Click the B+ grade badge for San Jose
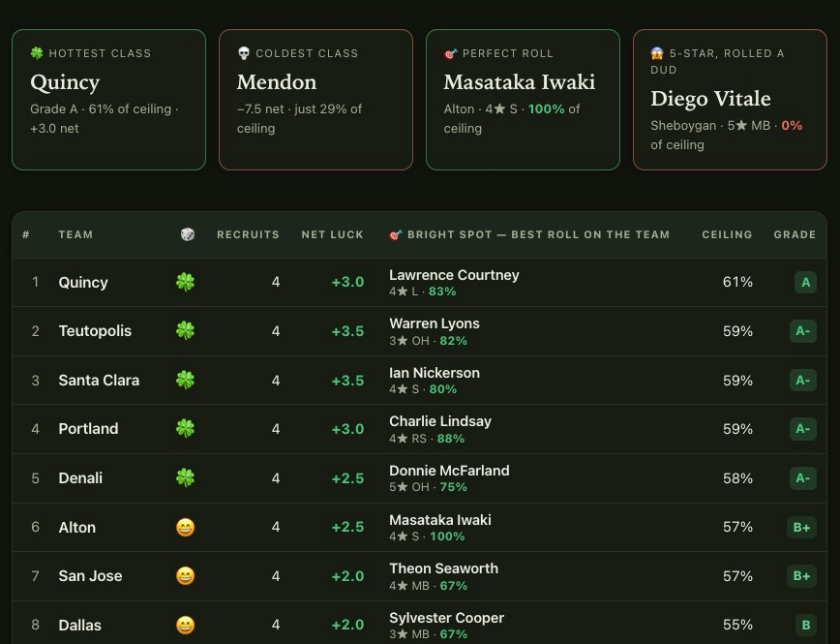Viewport: 840px width, 644px height. 801,576
